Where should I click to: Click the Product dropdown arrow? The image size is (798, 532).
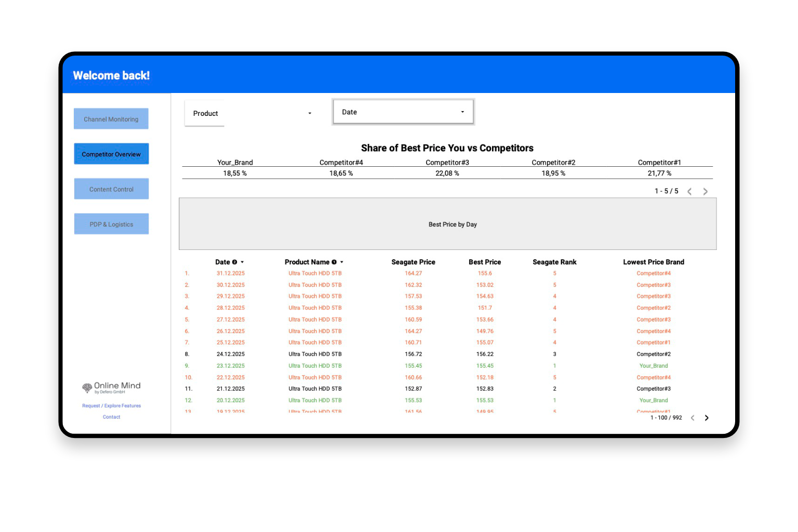tap(310, 113)
